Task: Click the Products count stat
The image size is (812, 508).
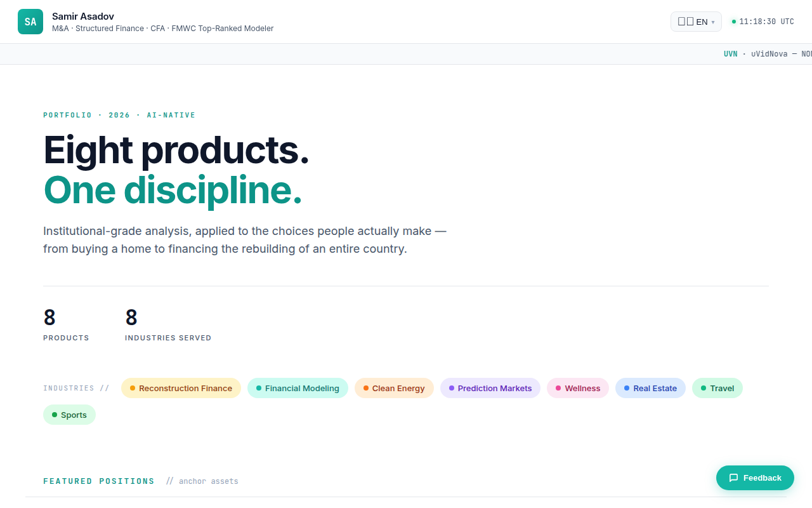Action: pos(66,324)
